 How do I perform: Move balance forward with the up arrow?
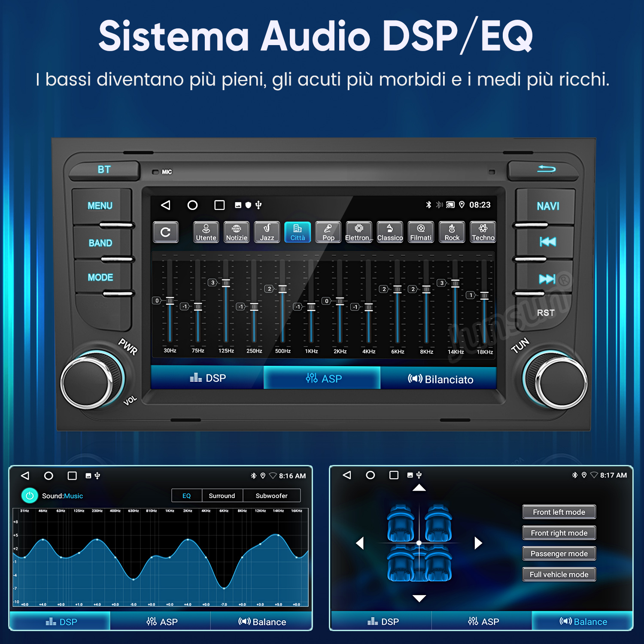click(x=419, y=488)
